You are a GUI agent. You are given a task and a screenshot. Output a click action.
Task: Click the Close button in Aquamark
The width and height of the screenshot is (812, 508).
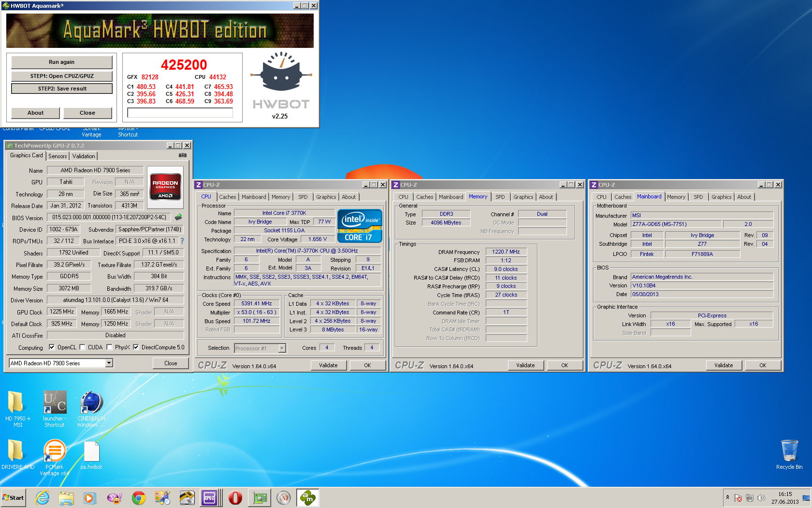(87, 113)
